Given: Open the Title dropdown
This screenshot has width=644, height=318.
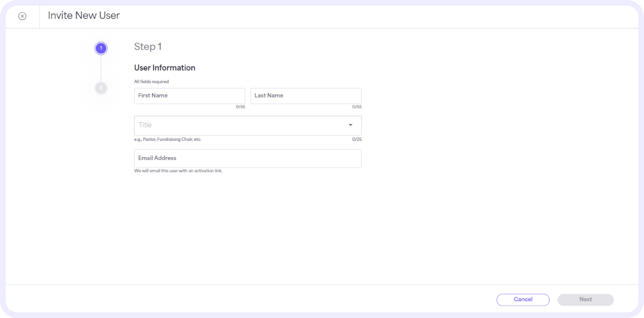Looking at the screenshot, I should [x=248, y=125].
